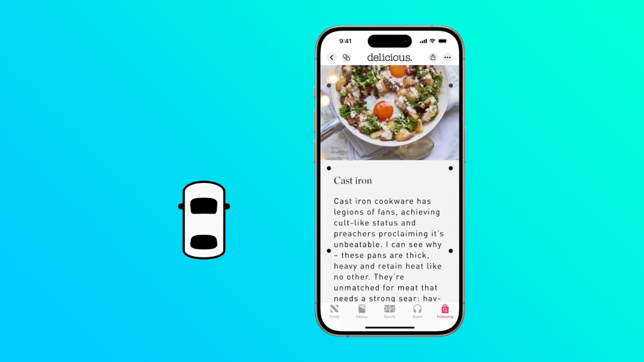Screen dimensions: 644x362
Task: Toggle the bottom-left article dot marker
Action: pyautogui.click(x=329, y=251)
